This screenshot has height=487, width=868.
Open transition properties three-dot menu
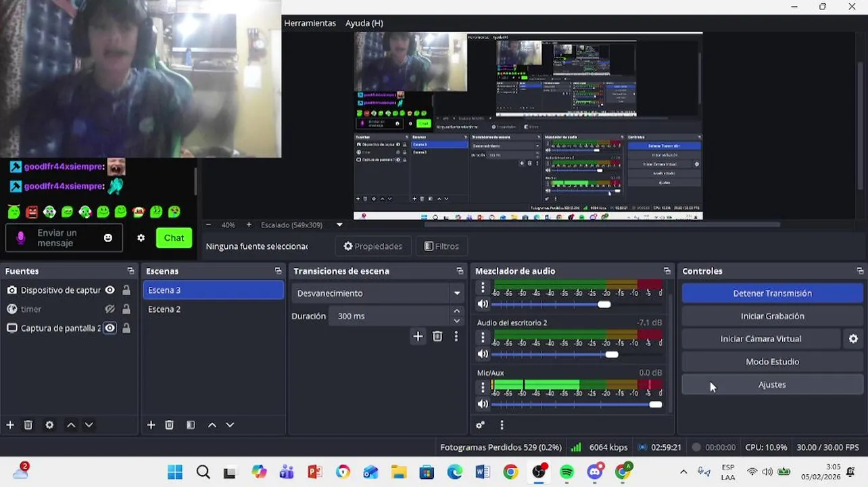[x=456, y=336]
